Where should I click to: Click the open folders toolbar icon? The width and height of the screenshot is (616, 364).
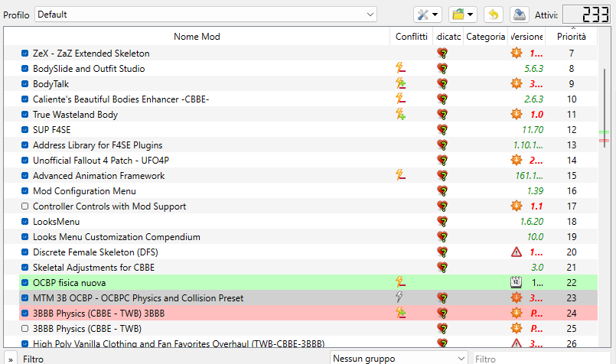(463, 15)
